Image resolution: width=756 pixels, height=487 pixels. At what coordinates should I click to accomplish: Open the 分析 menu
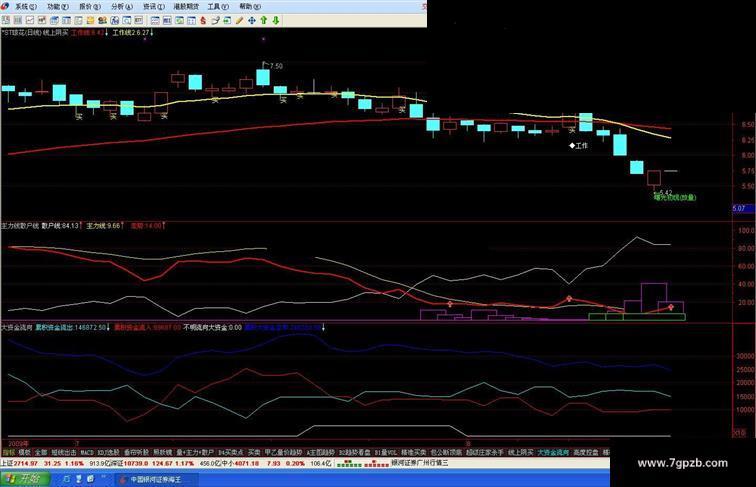coord(122,7)
